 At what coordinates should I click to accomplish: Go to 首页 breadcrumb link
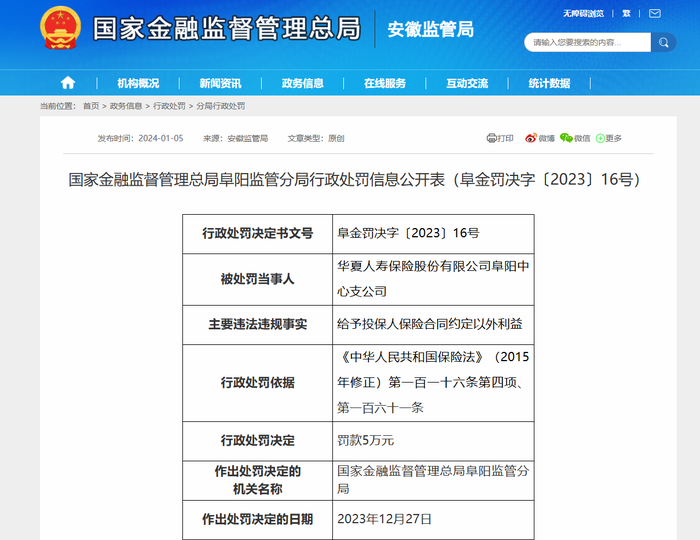coord(91,106)
